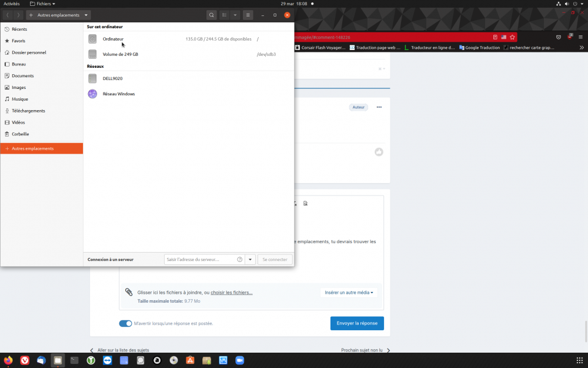Open the Terminal from the dock
The width and height of the screenshot is (588, 368).
tap(74, 360)
